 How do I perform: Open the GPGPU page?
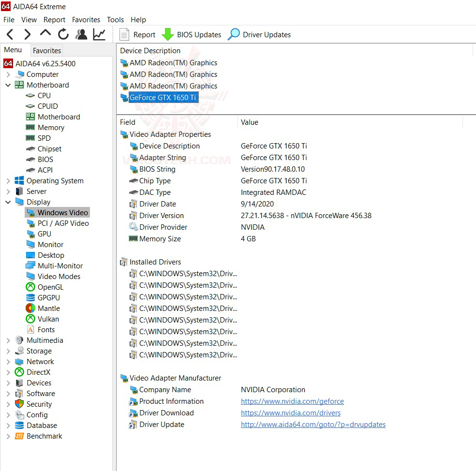(48, 298)
